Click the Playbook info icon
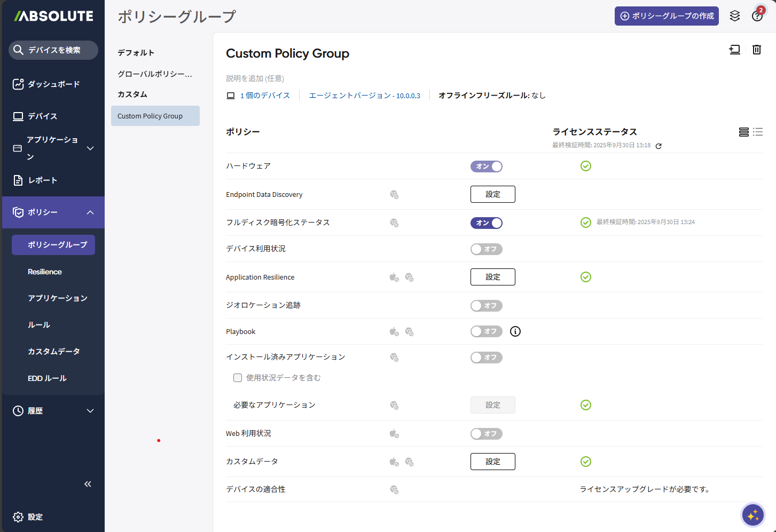 (x=515, y=331)
